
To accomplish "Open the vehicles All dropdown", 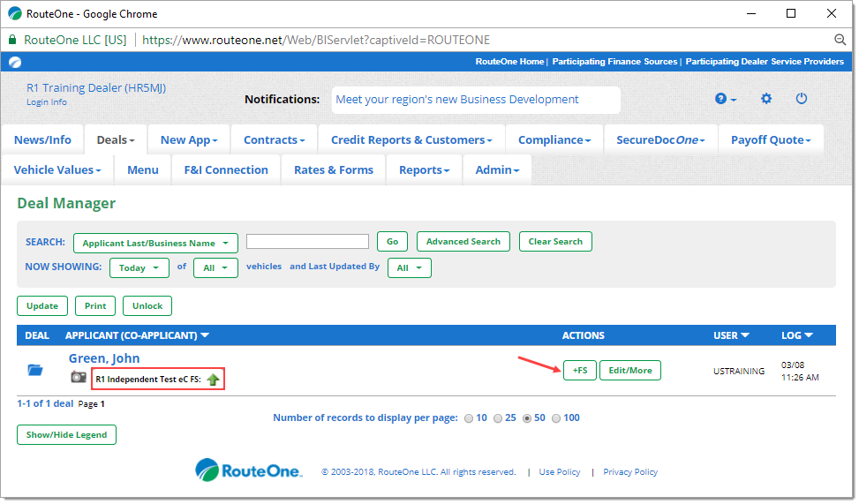I will click(x=215, y=267).
